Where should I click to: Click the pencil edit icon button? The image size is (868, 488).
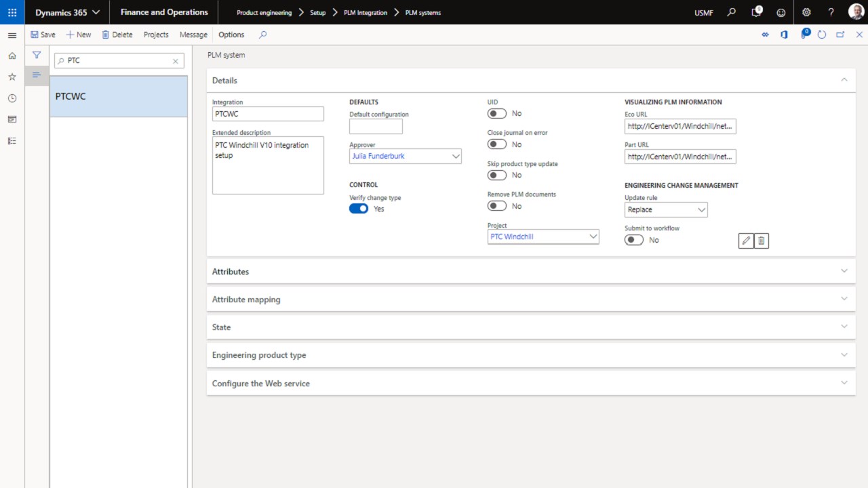pyautogui.click(x=746, y=241)
